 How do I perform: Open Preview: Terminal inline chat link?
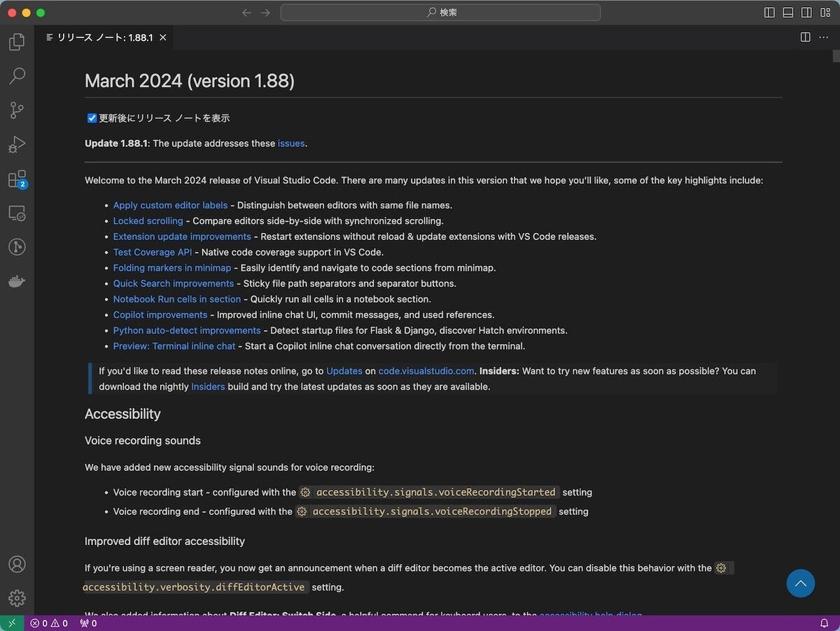pos(174,346)
